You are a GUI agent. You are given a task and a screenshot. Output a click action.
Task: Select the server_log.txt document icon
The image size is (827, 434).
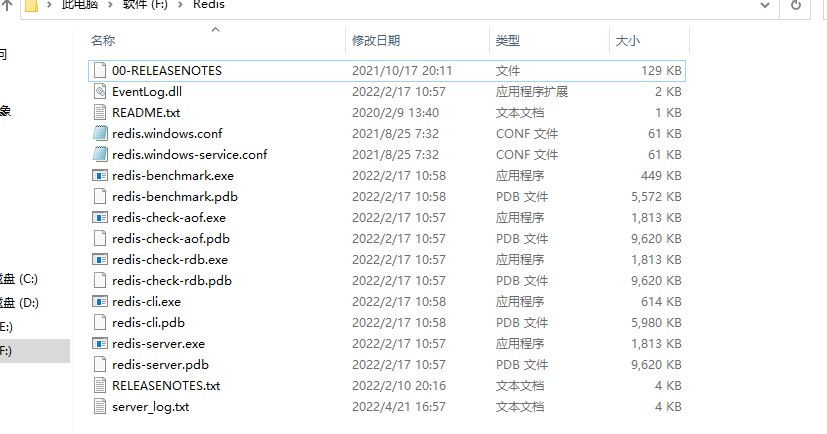[x=100, y=407]
